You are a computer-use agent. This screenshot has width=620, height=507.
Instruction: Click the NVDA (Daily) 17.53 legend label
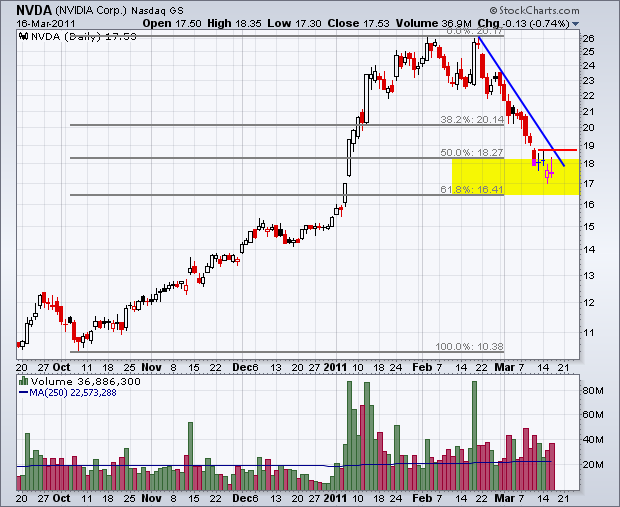tap(83, 37)
